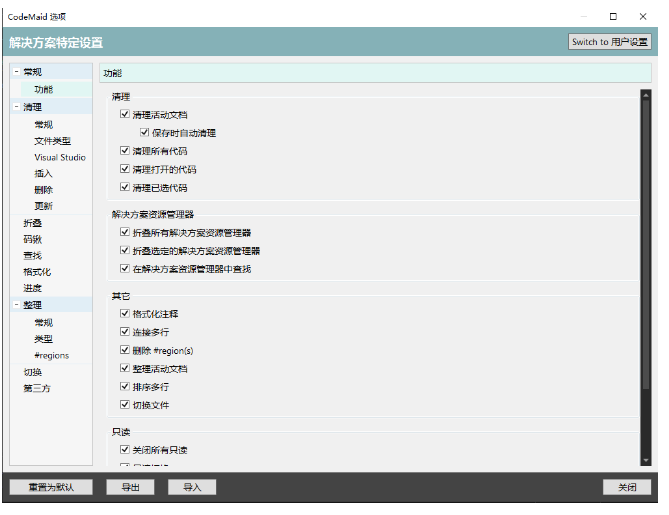Click Switch to 用户设置 button
The width and height of the screenshot is (669, 515).
610,42
